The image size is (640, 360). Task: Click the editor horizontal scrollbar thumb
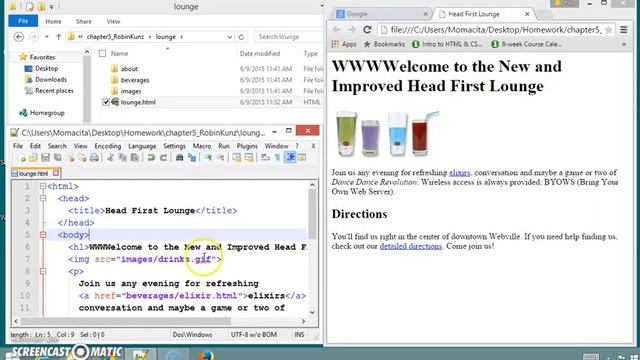pos(126,321)
